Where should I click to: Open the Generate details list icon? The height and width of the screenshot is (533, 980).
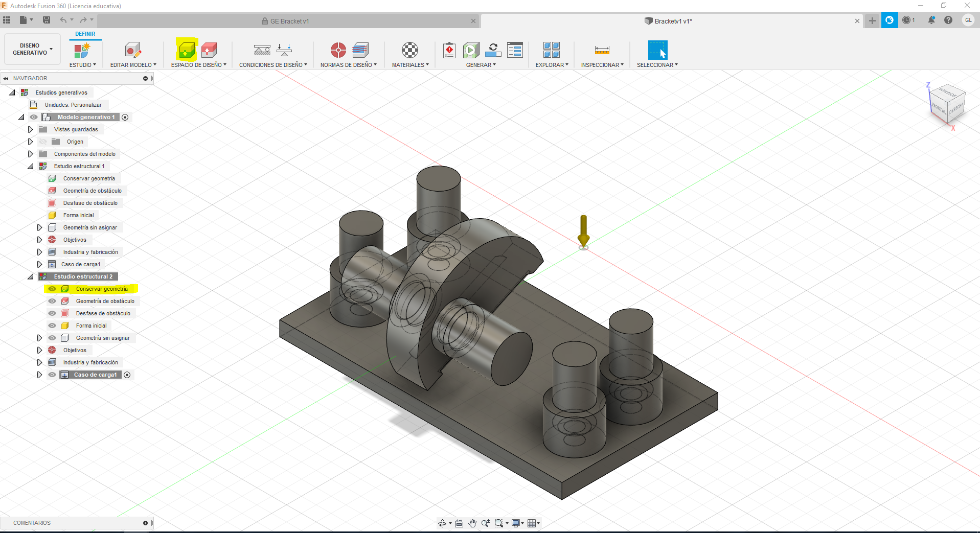coord(515,50)
